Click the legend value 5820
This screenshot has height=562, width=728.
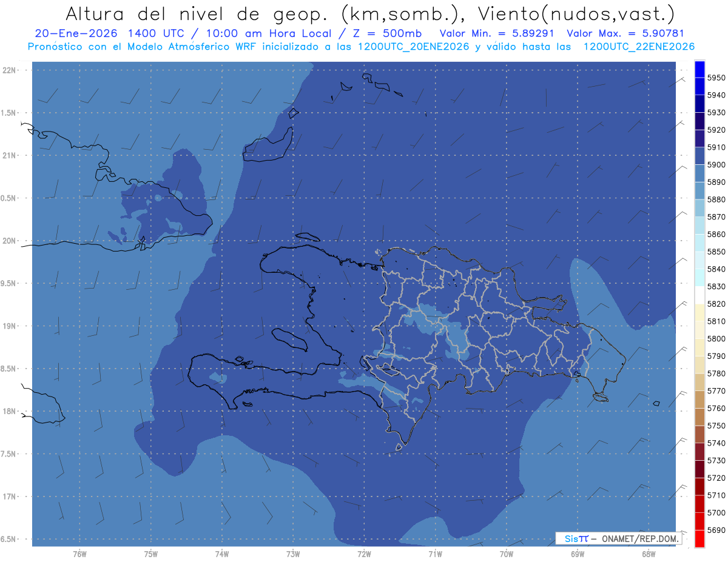click(x=716, y=304)
